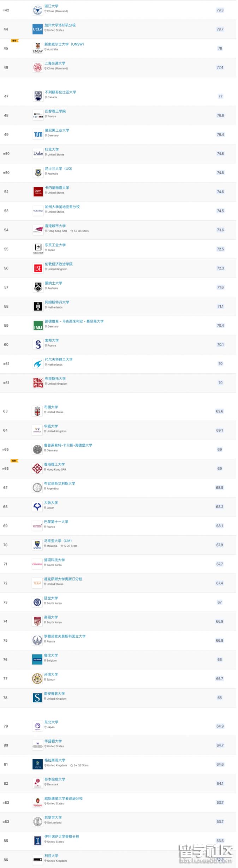Click the yellow recommended badge above rank 45
This screenshot has width=238, height=868.
pyautogui.click(x=14, y=41)
